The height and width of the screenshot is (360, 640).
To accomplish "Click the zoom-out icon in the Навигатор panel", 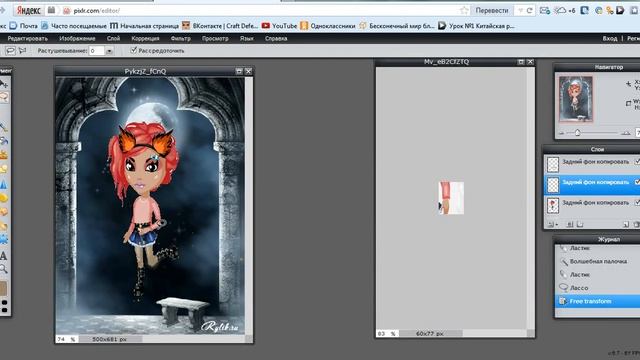I will pos(562,133).
